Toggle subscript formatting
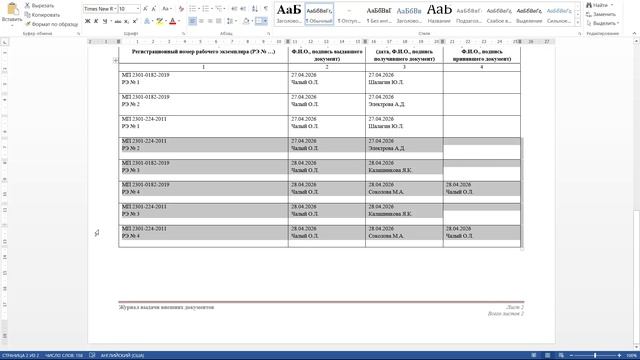Viewport: 640px width, 360px height. click(x=127, y=21)
